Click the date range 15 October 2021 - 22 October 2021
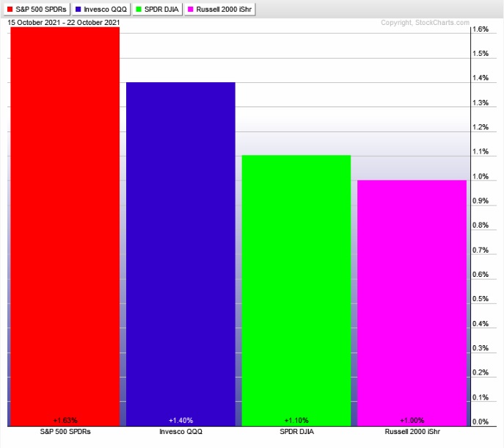504x448 pixels. [64, 23]
